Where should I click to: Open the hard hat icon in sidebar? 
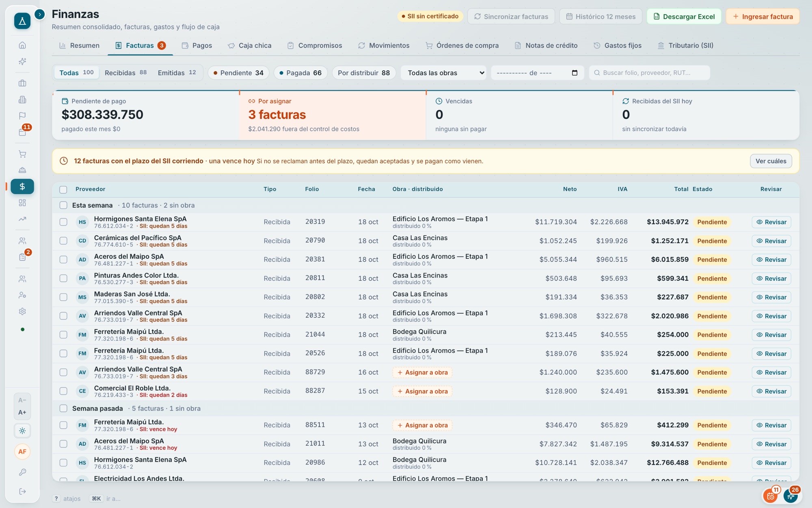(22, 170)
